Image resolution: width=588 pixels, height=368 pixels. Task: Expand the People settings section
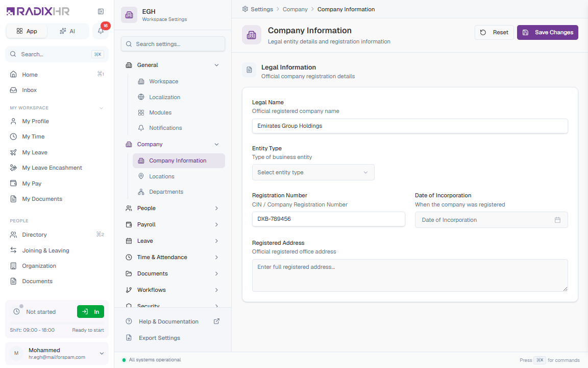(216, 208)
